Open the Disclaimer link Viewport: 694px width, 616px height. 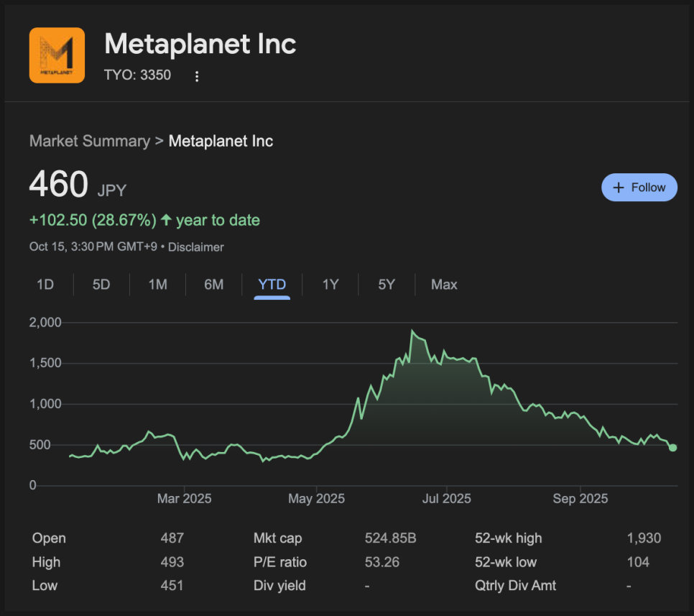point(196,247)
